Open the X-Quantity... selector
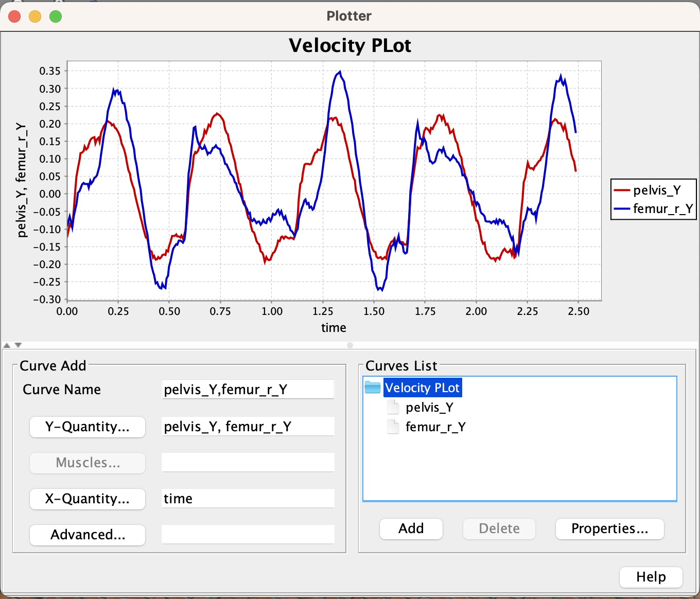700x599 pixels. click(x=87, y=499)
